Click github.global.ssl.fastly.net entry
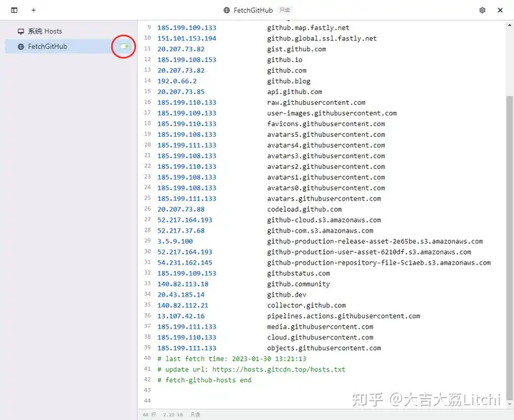Viewport: 514px width, 420px height. [322, 39]
